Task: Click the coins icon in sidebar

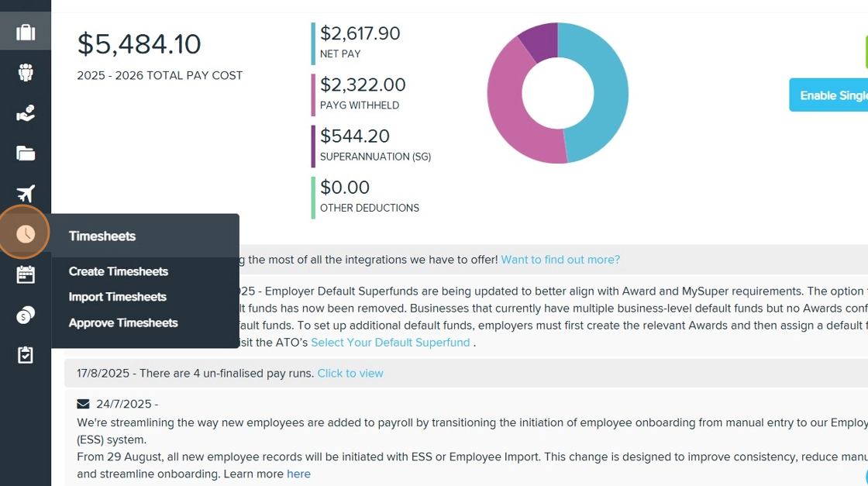Action: point(26,315)
